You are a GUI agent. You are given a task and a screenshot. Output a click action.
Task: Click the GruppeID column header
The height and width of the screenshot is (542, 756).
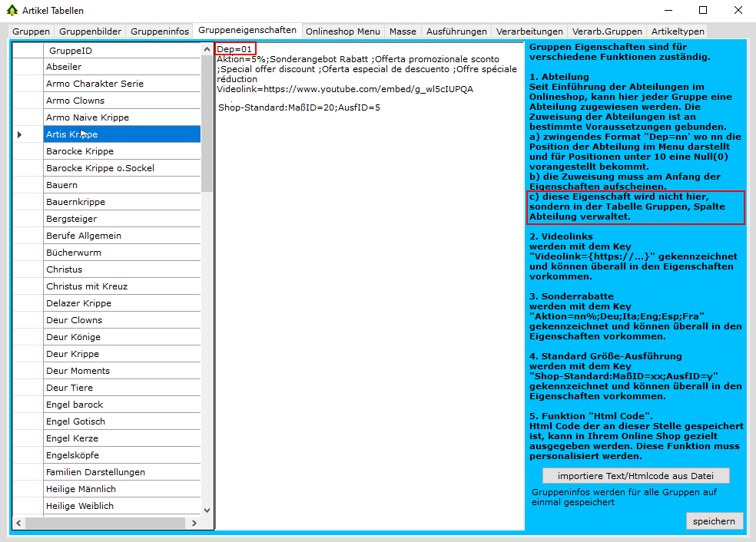click(121, 50)
